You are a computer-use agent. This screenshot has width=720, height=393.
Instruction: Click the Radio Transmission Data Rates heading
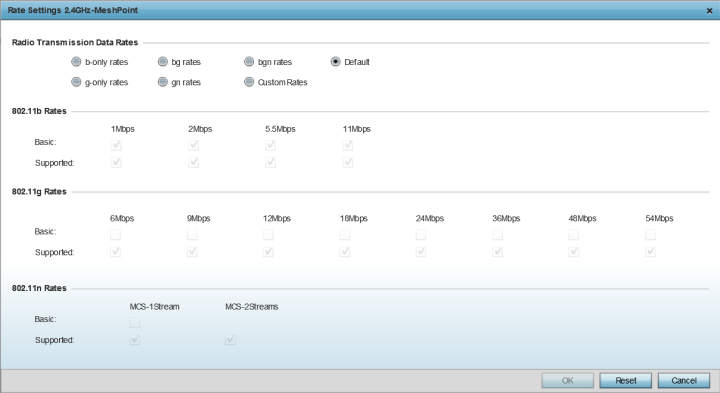[75, 42]
